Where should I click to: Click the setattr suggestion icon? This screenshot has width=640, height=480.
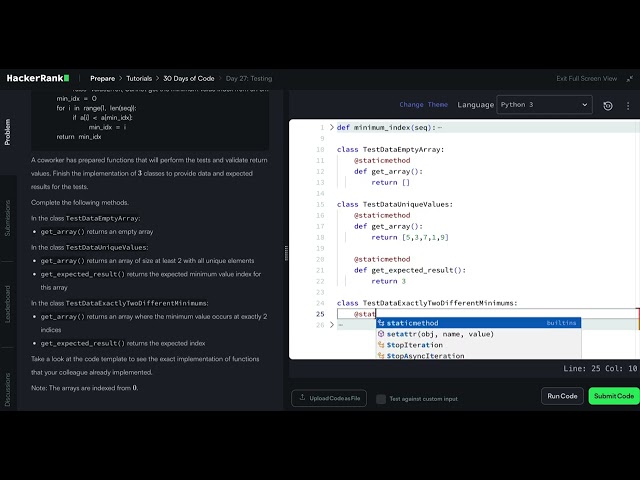381,334
